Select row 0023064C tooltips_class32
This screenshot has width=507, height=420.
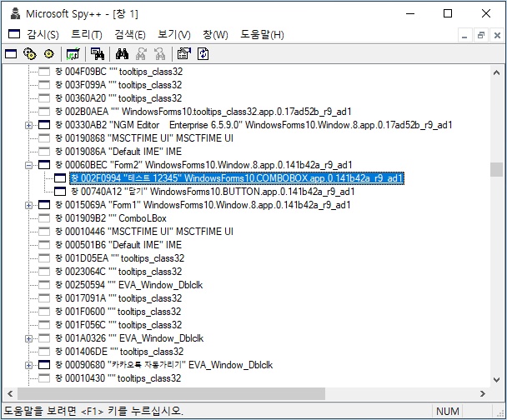(118, 272)
